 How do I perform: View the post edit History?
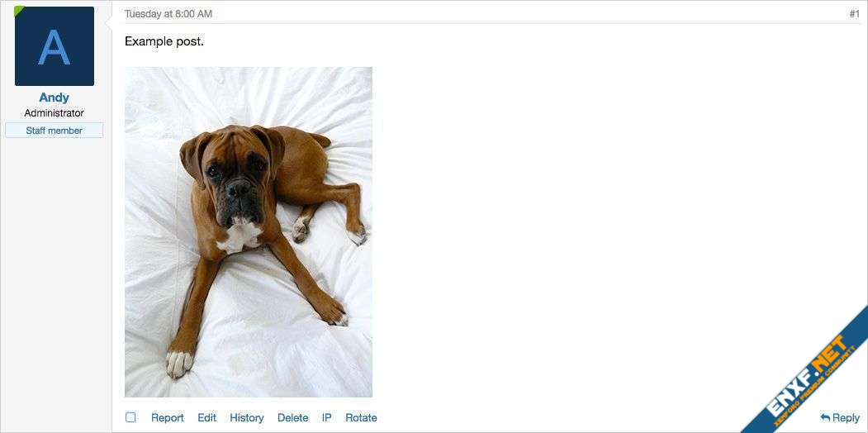[x=247, y=418]
